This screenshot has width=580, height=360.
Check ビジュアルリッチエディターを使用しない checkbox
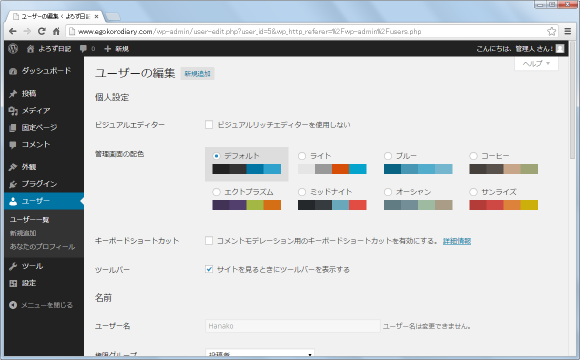click(209, 125)
